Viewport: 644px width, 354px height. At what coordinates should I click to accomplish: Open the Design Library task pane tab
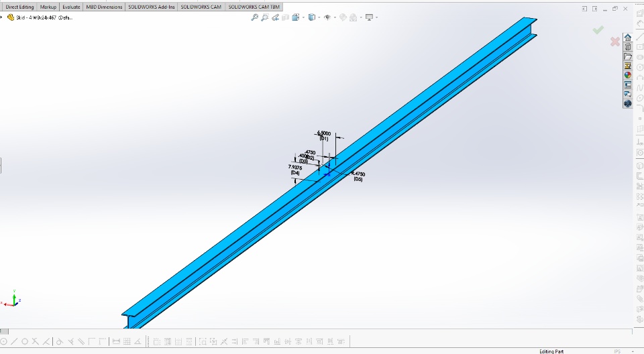(628, 47)
